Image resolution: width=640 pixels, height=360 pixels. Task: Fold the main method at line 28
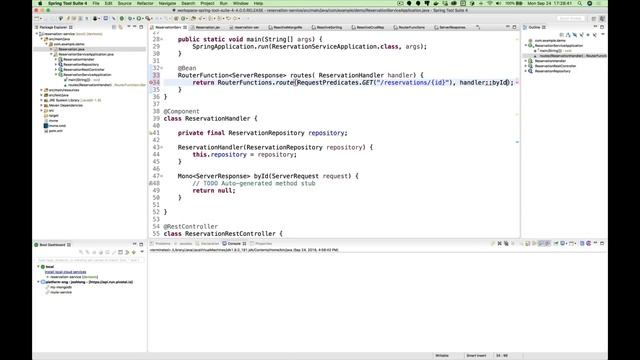[162, 39]
